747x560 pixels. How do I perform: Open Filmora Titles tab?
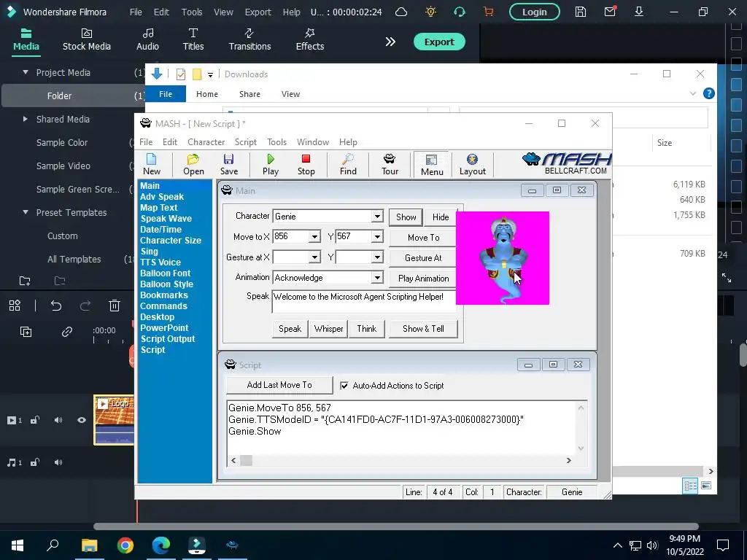click(193, 40)
